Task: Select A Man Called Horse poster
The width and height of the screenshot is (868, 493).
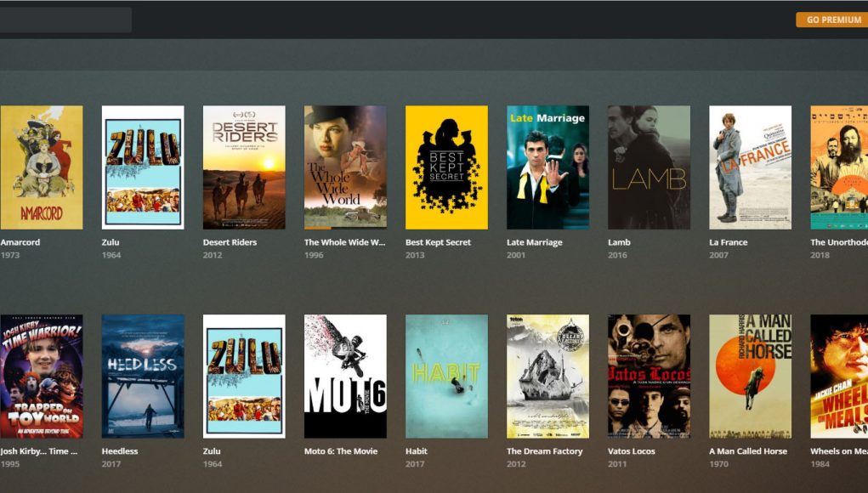Action: [750, 377]
